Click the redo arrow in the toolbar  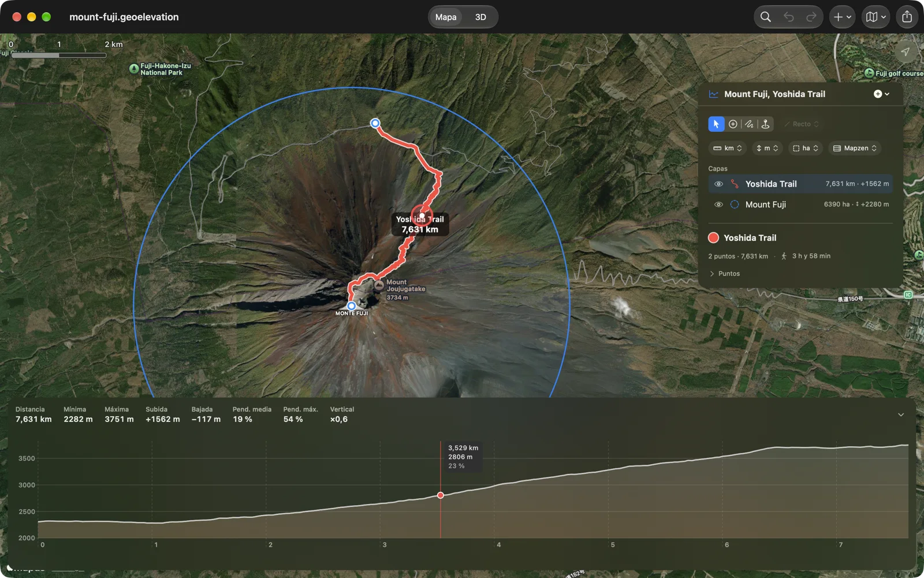click(811, 17)
